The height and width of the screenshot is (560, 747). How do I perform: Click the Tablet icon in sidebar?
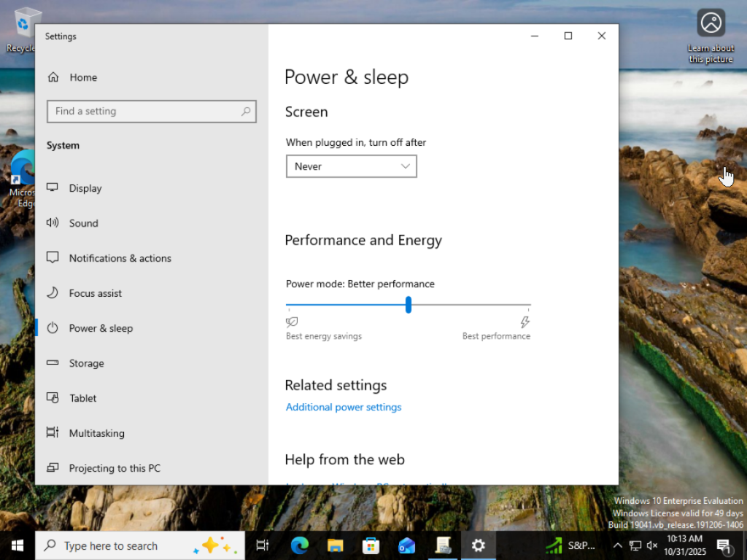coord(53,398)
